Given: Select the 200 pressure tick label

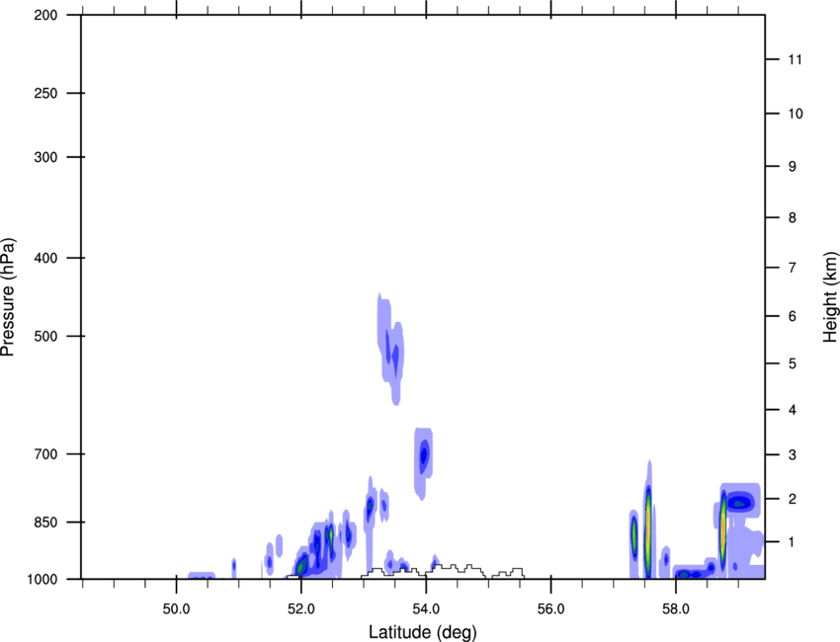Looking at the screenshot, I should pyautogui.click(x=45, y=15).
